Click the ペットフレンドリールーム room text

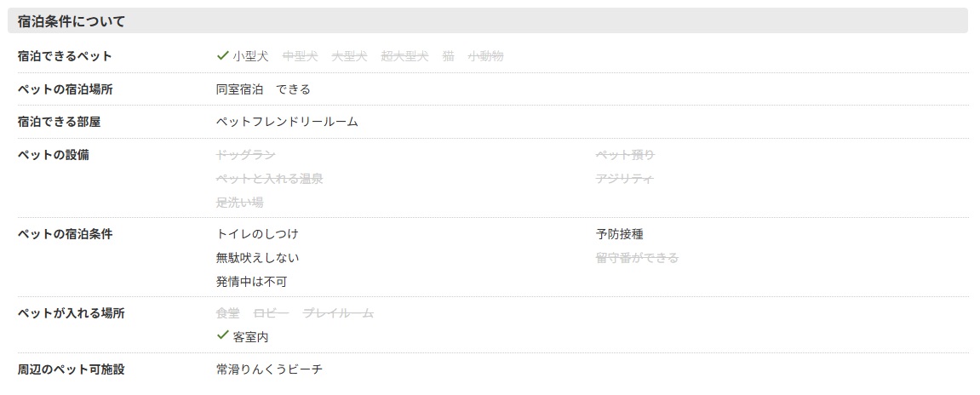point(287,122)
